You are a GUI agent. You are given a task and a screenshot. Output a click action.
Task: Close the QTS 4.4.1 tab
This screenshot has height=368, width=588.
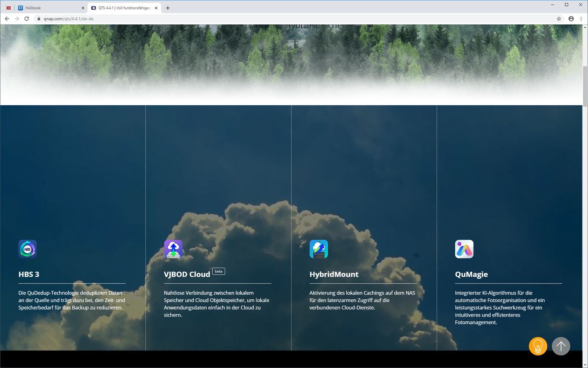[x=156, y=8]
